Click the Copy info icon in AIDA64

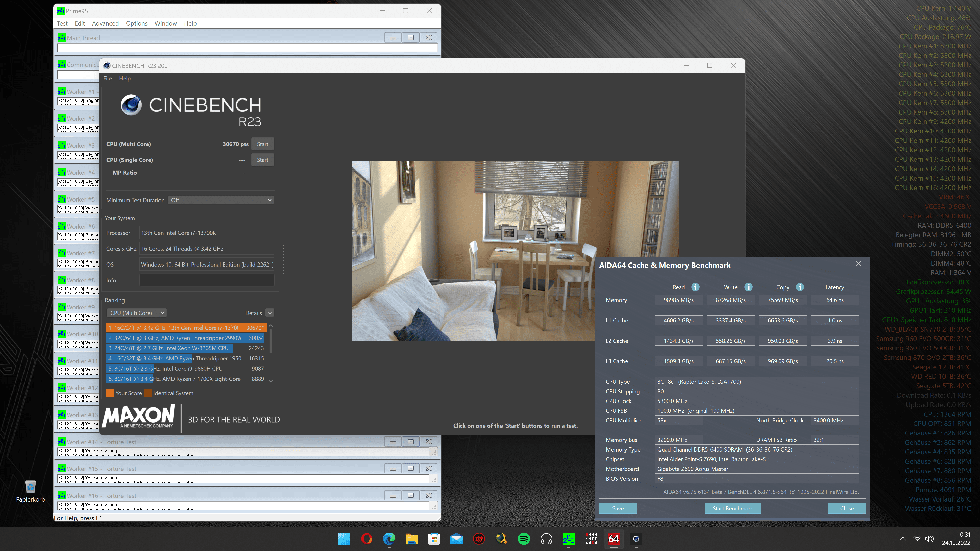(800, 287)
